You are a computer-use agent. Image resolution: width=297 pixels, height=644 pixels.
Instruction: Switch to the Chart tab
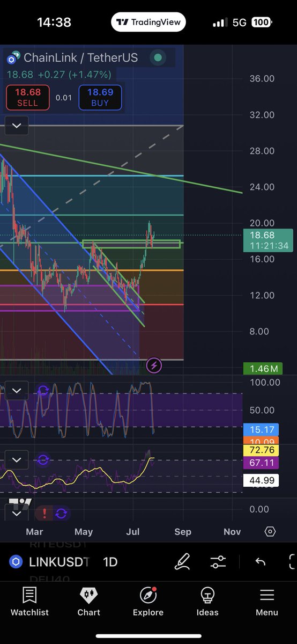coord(89,602)
